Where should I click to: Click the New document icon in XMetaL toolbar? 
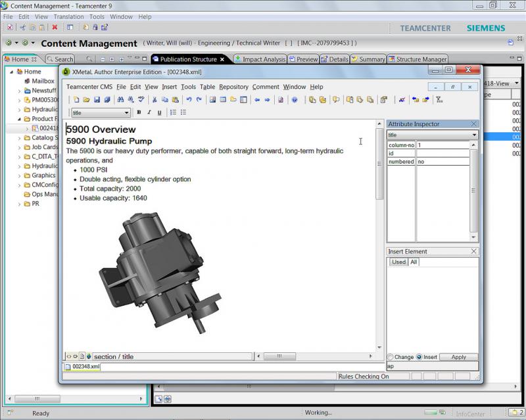76,100
